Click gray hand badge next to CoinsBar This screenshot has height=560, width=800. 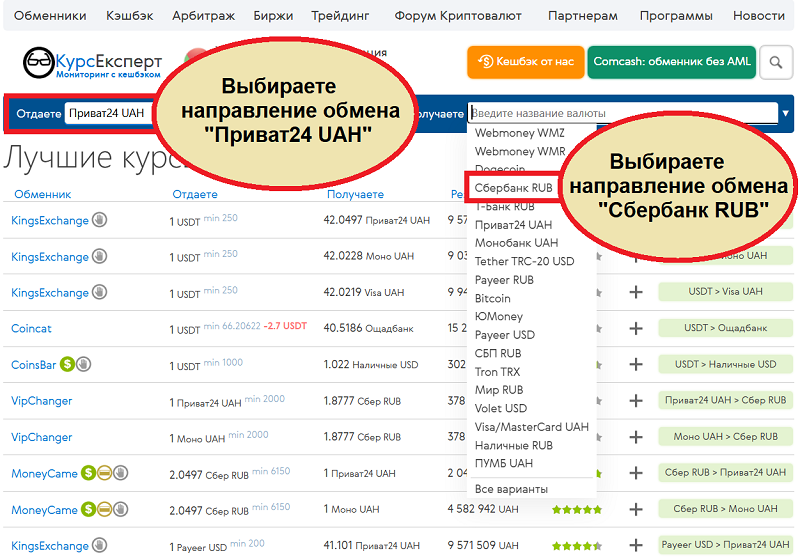tap(84, 364)
